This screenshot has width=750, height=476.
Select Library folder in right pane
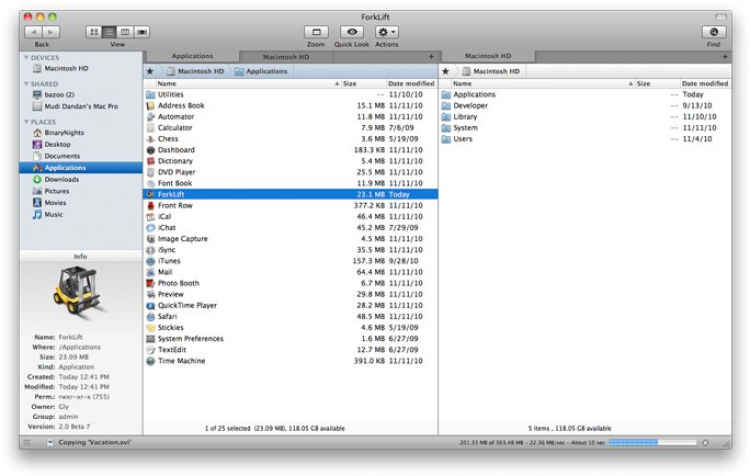pyautogui.click(x=585, y=117)
